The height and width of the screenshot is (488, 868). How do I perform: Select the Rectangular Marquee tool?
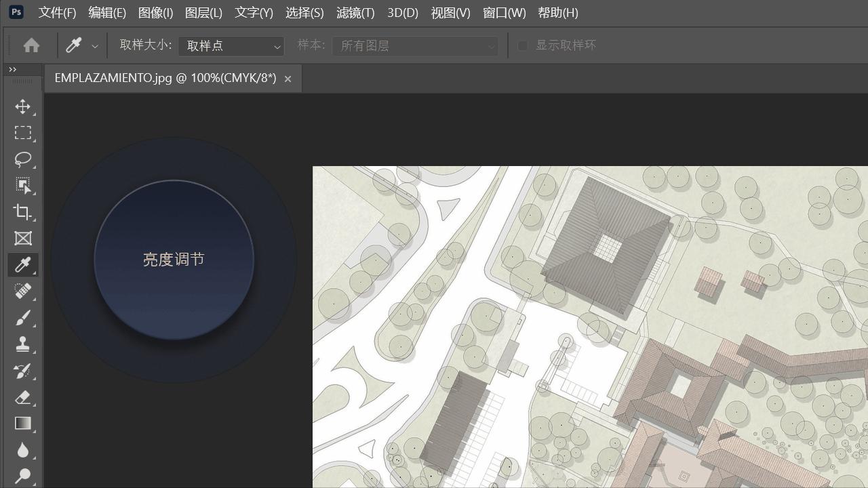(x=22, y=133)
